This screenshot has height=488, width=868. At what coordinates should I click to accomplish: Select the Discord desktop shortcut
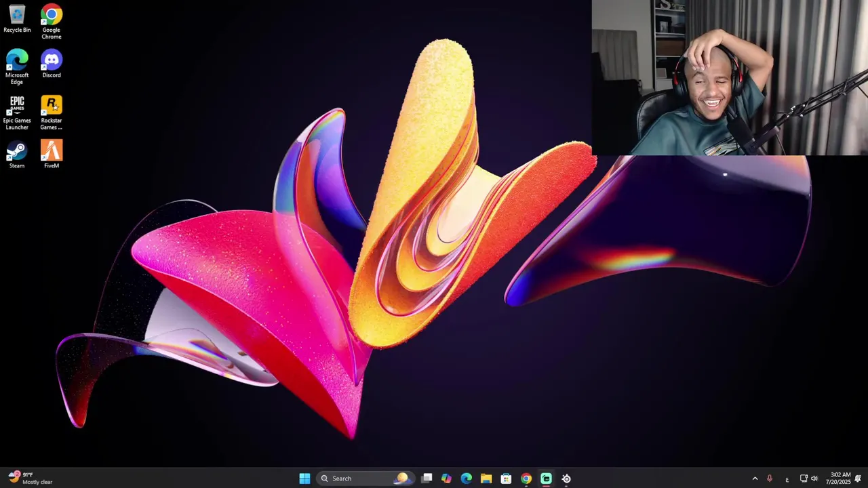point(52,64)
